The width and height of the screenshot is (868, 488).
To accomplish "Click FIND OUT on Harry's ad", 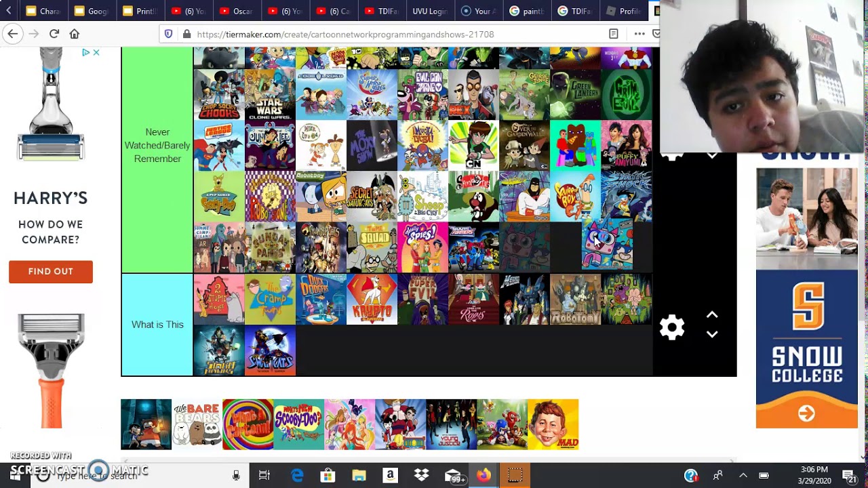I will pos(51,271).
